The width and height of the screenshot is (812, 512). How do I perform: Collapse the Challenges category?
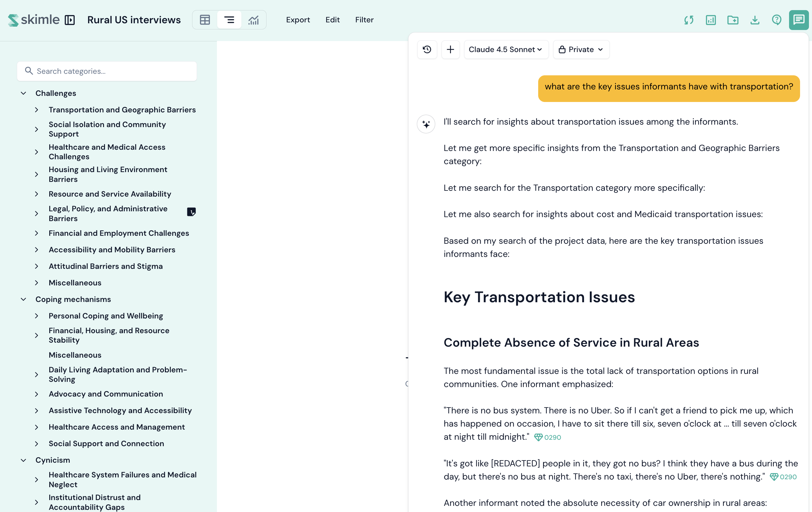click(x=23, y=93)
